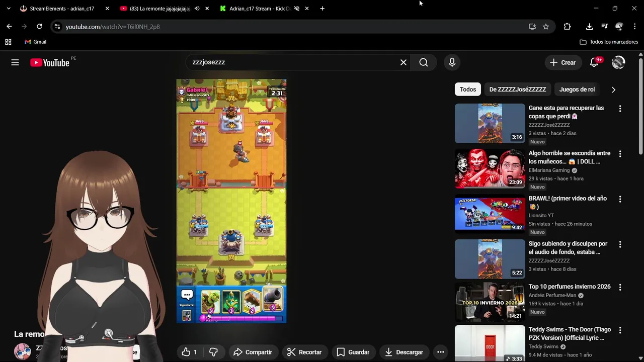Select the Juegos de rol chip
The image size is (644, 362).
tap(577, 89)
